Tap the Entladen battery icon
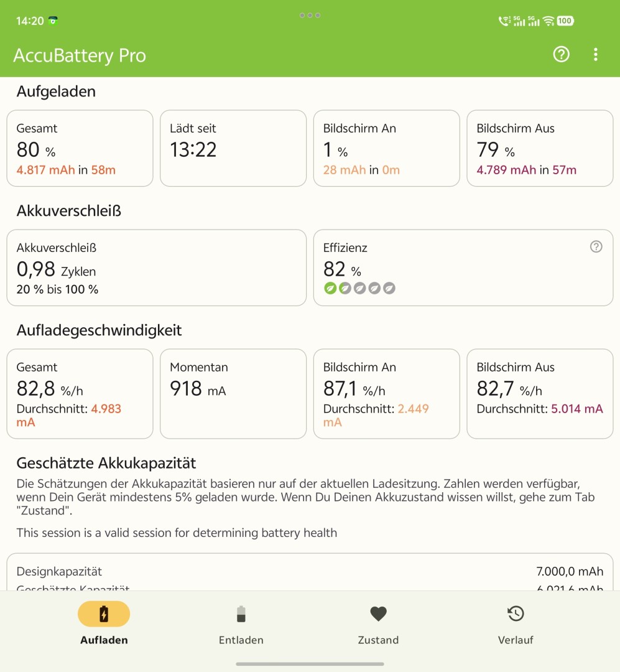The width and height of the screenshot is (620, 672). [241, 614]
